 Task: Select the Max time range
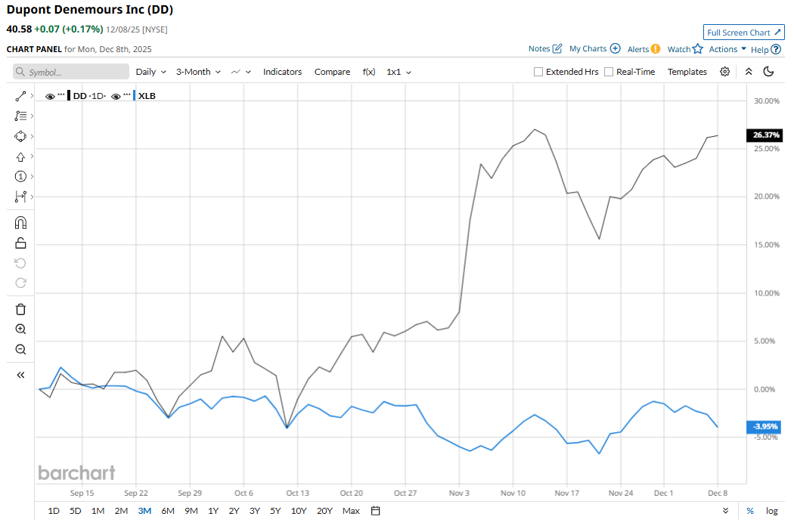[351, 511]
